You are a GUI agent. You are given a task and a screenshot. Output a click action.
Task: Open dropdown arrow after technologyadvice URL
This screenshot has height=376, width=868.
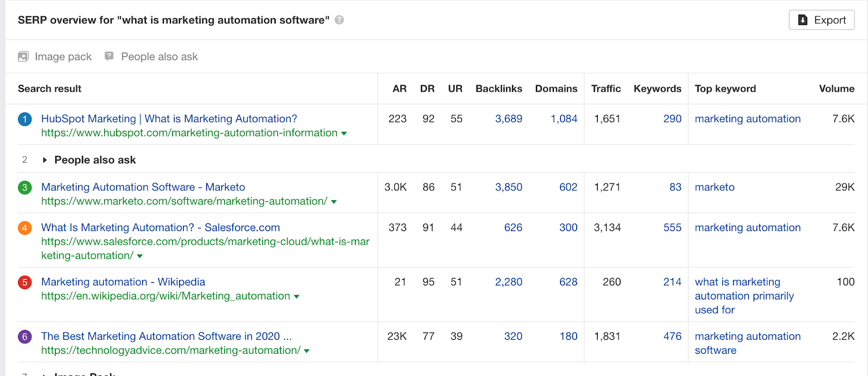(x=307, y=351)
